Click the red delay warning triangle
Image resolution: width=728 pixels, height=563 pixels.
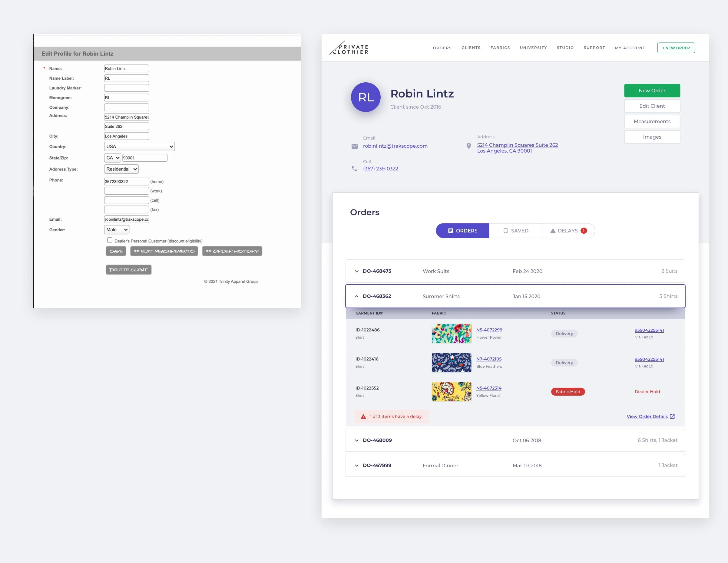point(363,416)
